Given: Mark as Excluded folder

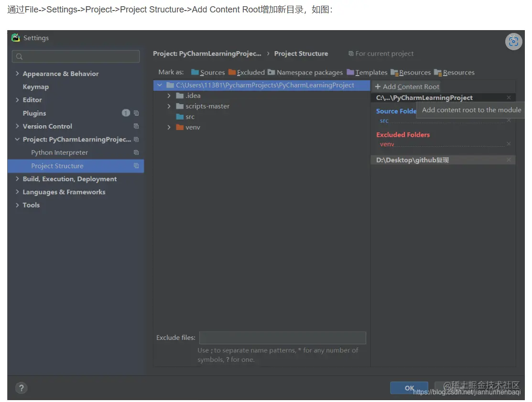Looking at the screenshot, I should [x=247, y=72].
